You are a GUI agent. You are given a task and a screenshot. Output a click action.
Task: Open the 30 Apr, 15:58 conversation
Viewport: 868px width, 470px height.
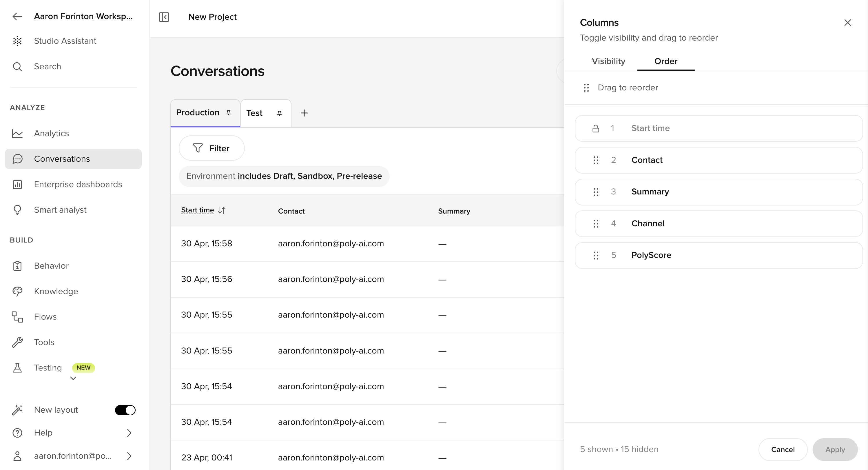tap(367, 244)
